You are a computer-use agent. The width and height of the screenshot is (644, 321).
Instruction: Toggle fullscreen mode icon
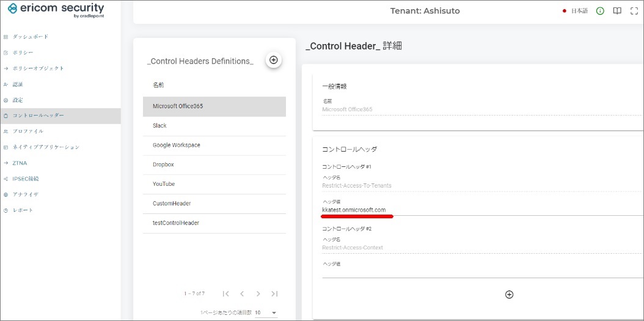[634, 11]
